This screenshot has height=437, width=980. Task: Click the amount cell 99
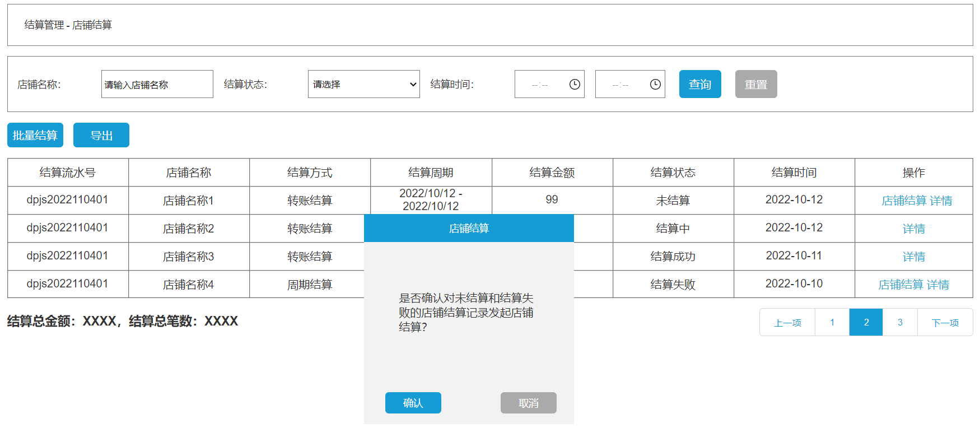point(552,200)
